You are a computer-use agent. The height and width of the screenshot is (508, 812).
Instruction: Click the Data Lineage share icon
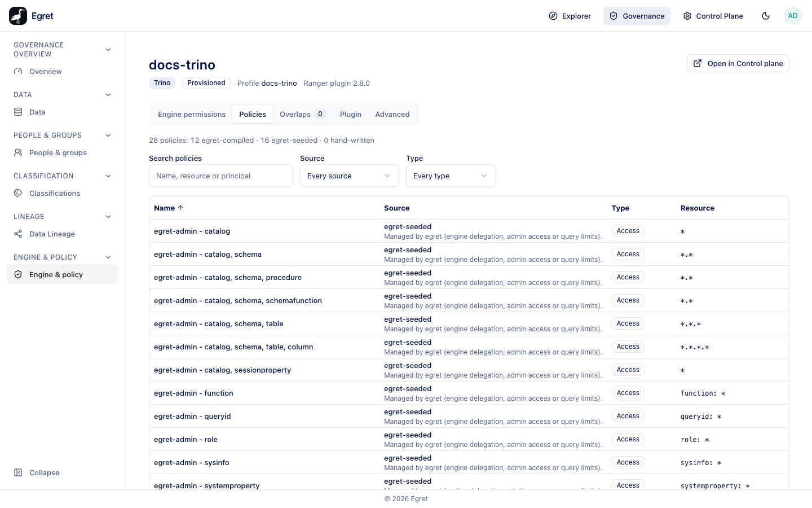(18, 234)
